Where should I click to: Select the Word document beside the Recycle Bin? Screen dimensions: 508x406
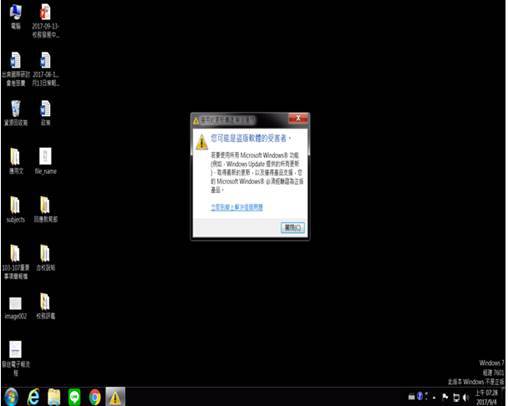click(45, 113)
